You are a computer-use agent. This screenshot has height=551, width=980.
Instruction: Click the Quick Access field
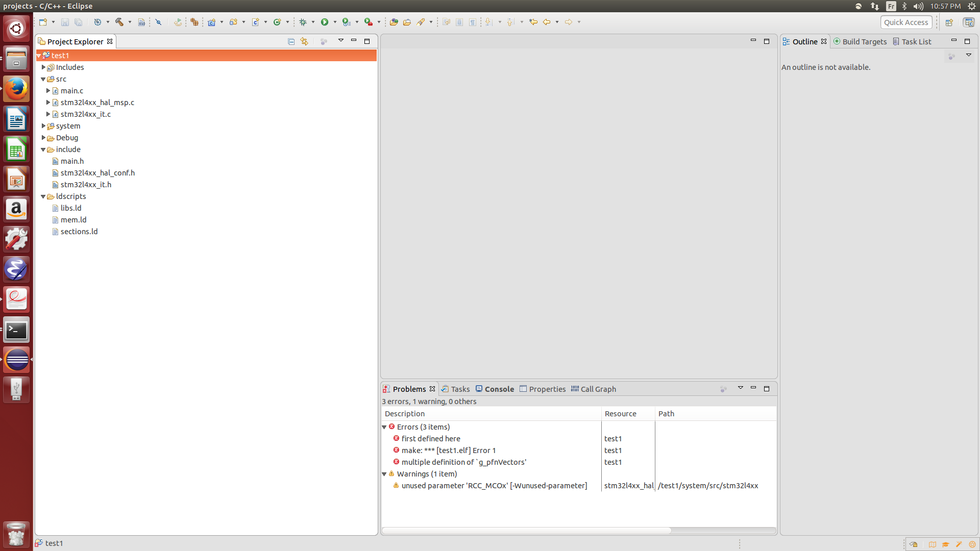906,22
